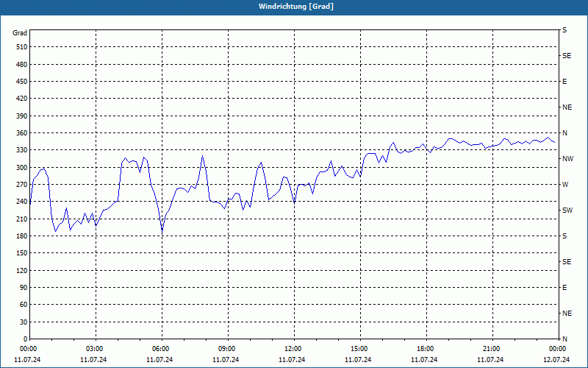
Task: Click the 420 degree axis label
Action: [x=22, y=99]
